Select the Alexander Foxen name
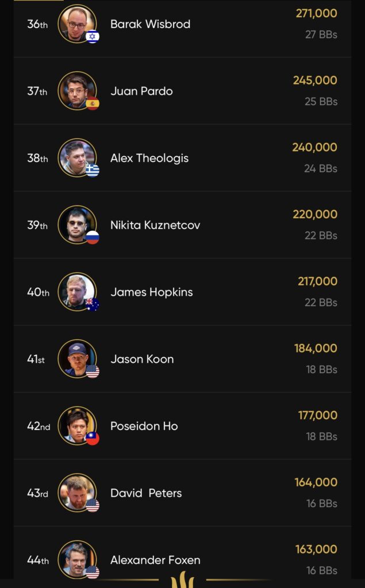 point(155,560)
